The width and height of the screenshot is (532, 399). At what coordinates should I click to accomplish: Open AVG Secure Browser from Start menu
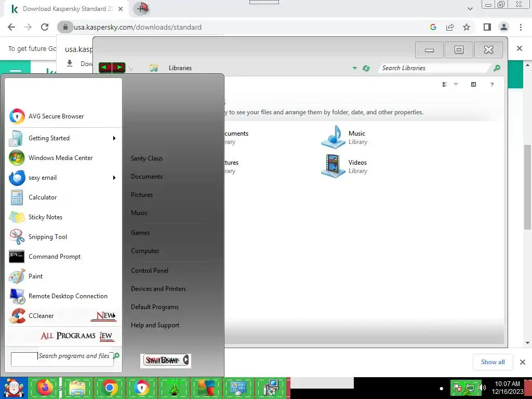[x=63, y=116]
